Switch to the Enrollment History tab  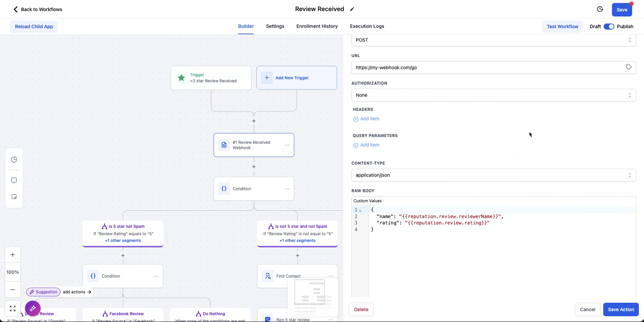[317, 26]
